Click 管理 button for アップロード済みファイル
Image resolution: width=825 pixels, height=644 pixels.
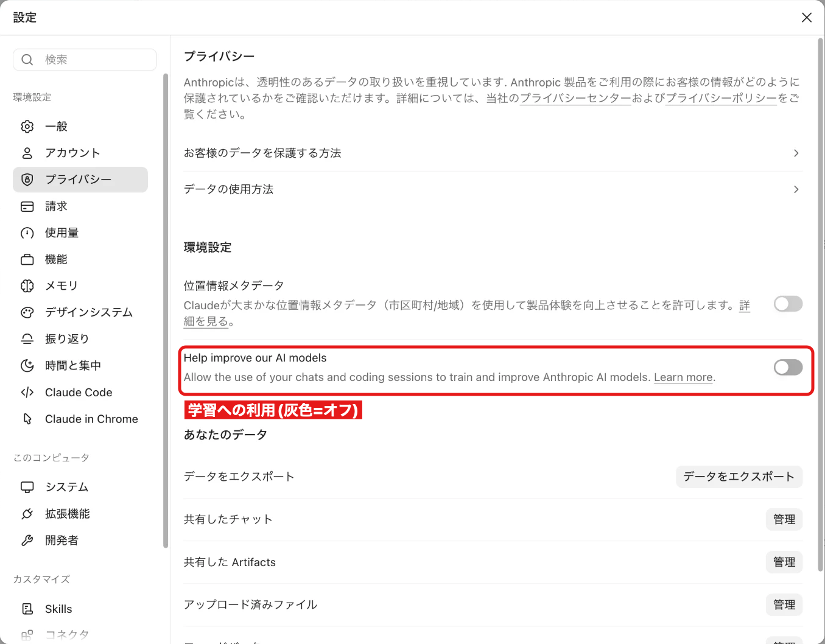784,604
